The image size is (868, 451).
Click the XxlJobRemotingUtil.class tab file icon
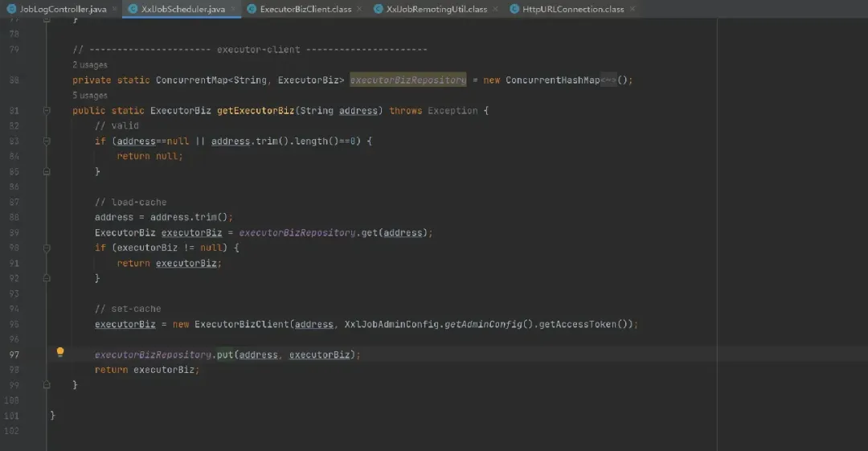(378, 9)
